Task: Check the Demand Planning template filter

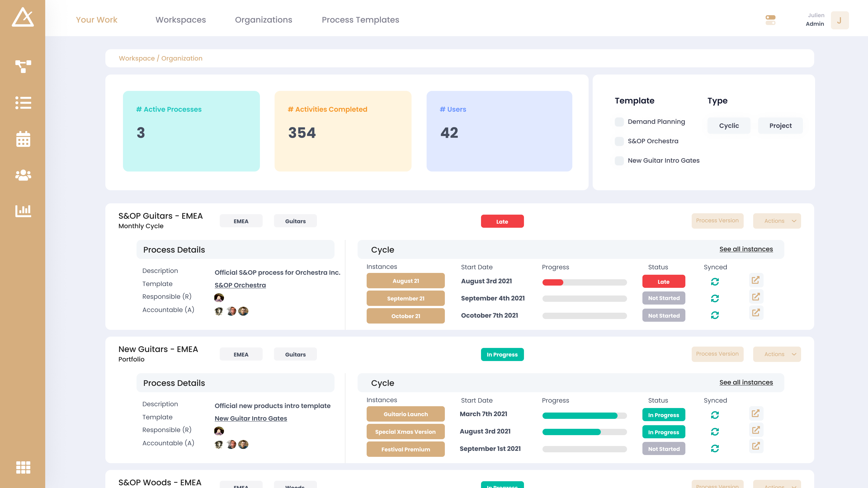Action: (x=619, y=122)
